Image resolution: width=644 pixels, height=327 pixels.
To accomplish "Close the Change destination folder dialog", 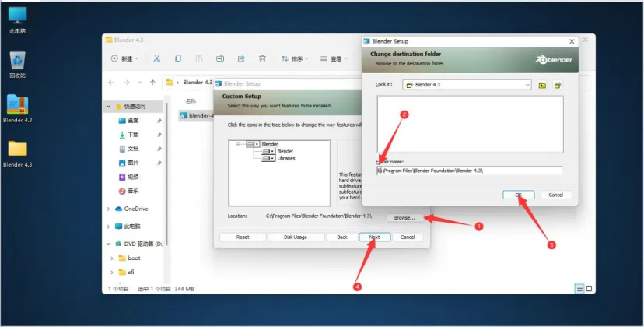I will (572, 41).
